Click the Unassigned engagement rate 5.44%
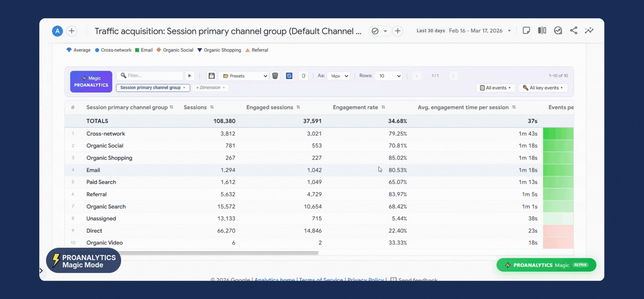The height and width of the screenshot is (299, 644). click(x=399, y=218)
